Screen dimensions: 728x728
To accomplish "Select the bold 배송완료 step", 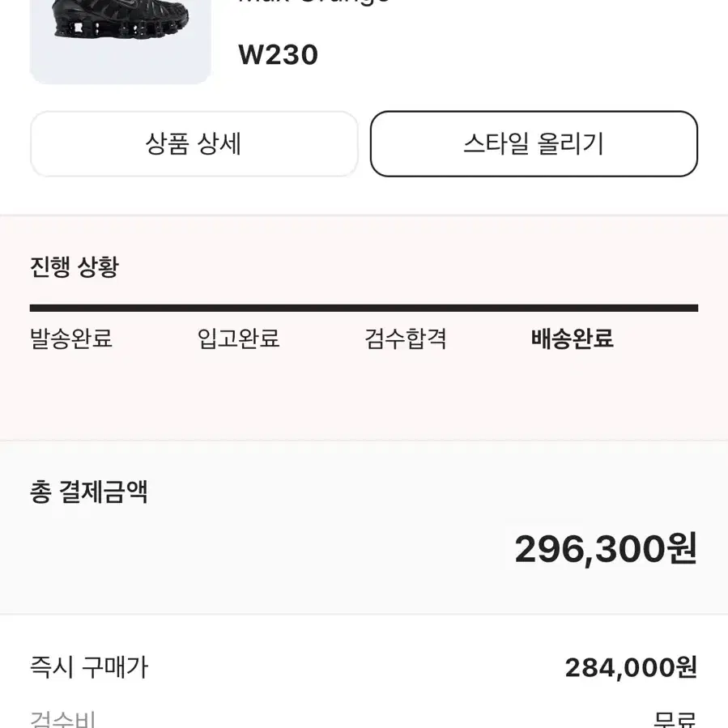I will [573, 338].
